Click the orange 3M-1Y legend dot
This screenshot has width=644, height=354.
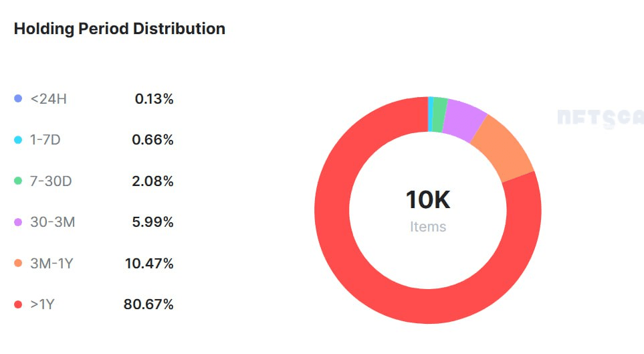[18, 264]
